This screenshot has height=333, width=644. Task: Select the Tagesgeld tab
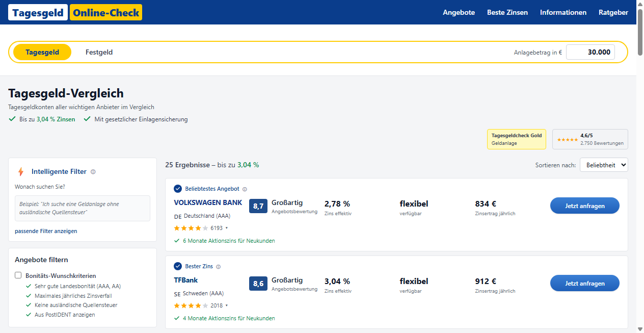pos(42,52)
